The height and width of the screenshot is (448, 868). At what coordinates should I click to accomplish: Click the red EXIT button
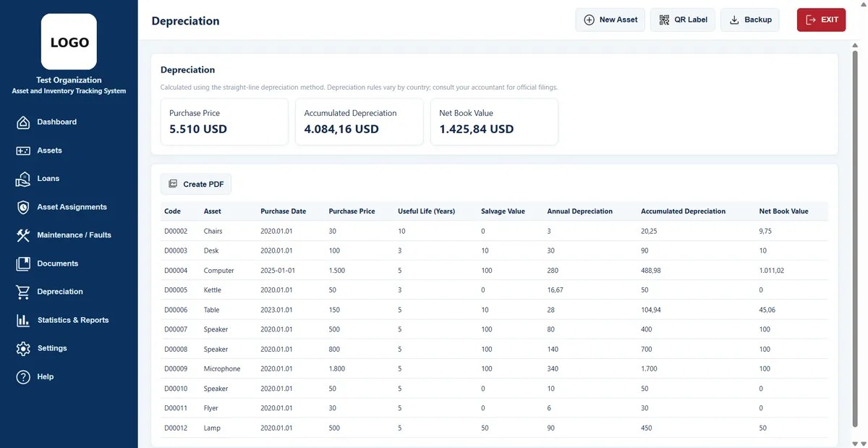821,20
